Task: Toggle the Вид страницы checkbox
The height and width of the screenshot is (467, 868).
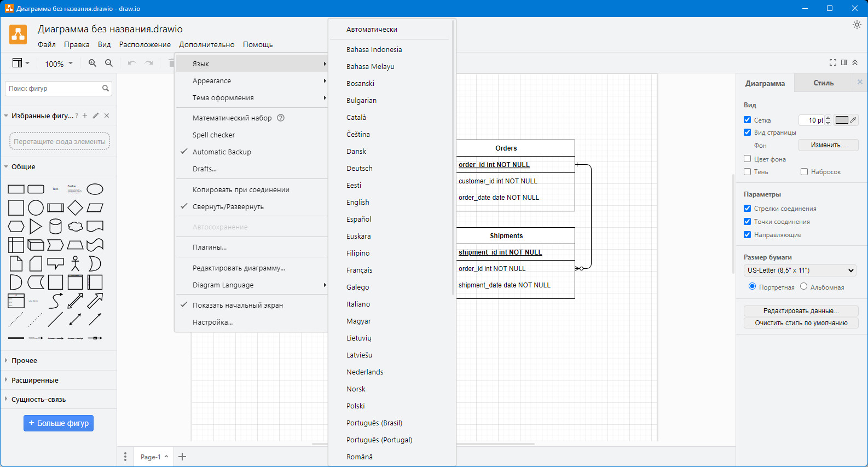Action: 747,132
